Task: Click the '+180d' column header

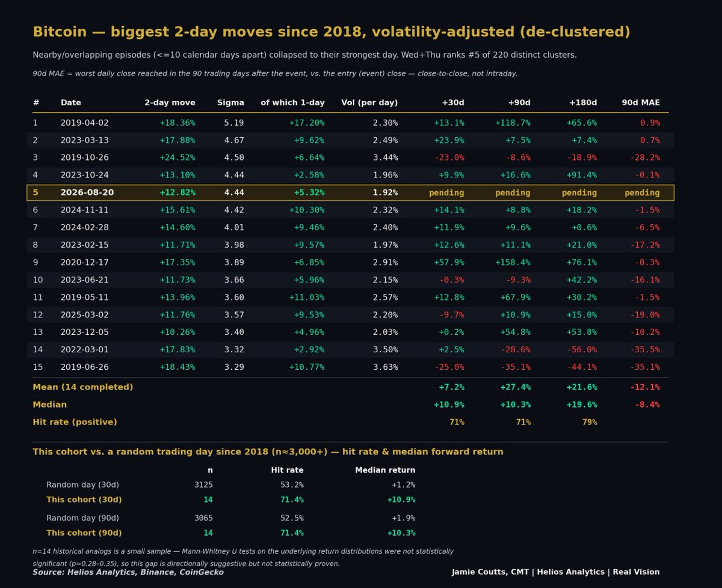Action: pyautogui.click(x=582, y=103)
